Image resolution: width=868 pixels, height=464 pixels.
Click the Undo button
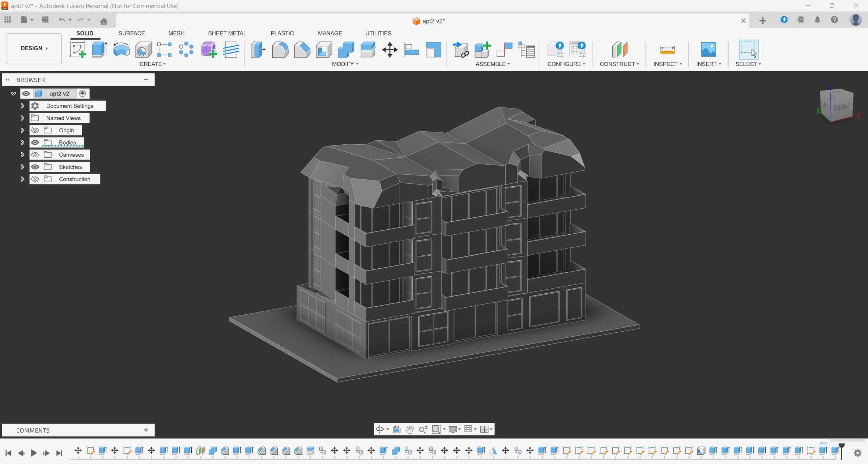[x=62, y=20]
